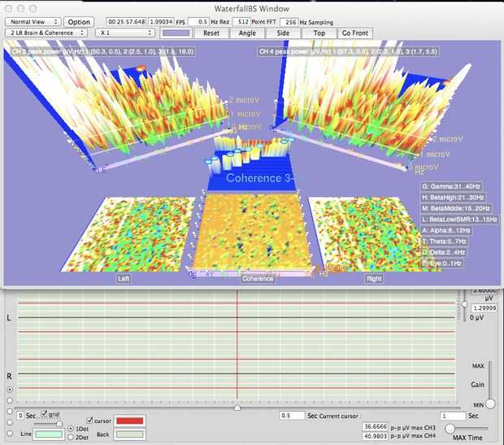The image size is (504, 445).
Task: Click the Right spectrogram label
Action: point(374,278)
